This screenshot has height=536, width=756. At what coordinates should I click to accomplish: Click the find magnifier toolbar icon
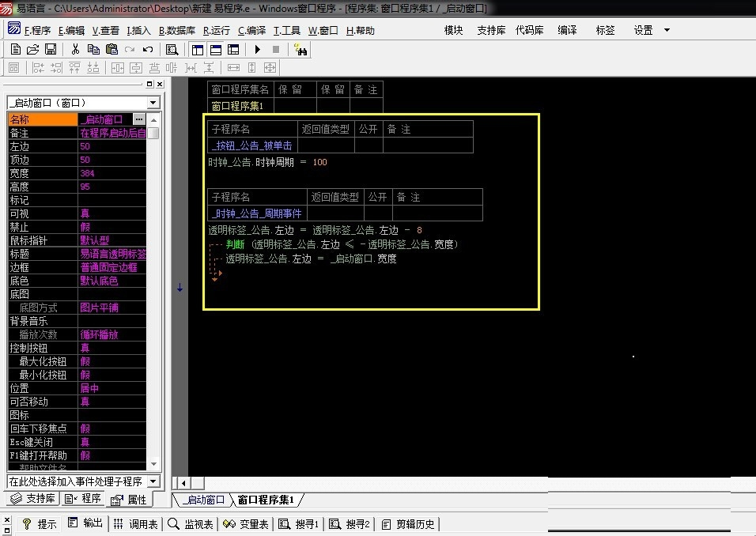coord(172,50)
